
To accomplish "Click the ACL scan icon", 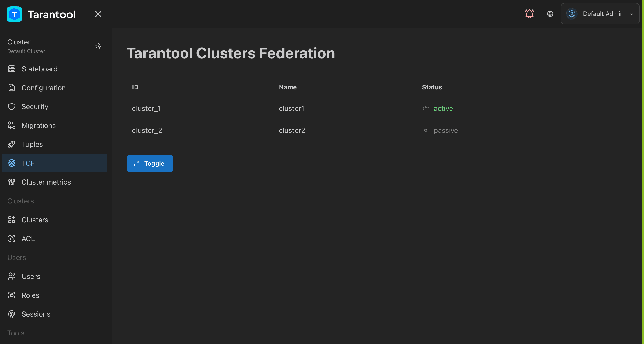I will [12, 238].
